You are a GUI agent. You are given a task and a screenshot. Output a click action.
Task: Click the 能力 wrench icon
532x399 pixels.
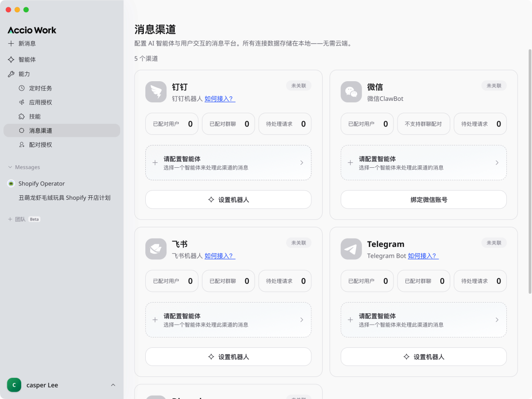pos(11,74)
